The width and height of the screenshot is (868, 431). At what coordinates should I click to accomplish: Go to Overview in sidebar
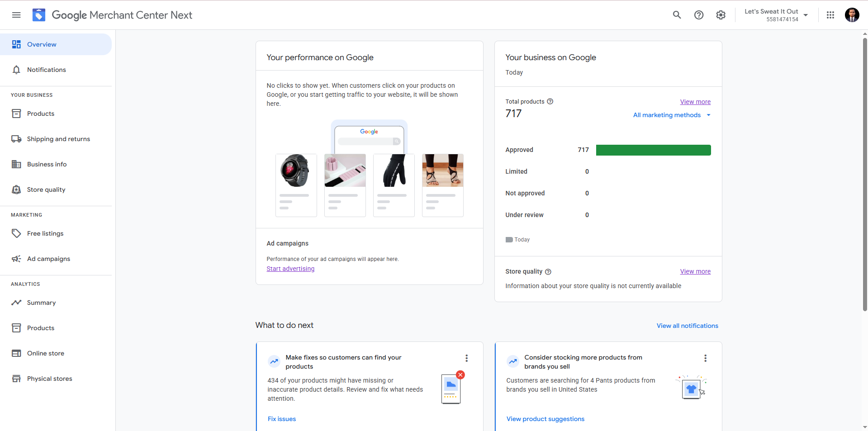(56, 44)
